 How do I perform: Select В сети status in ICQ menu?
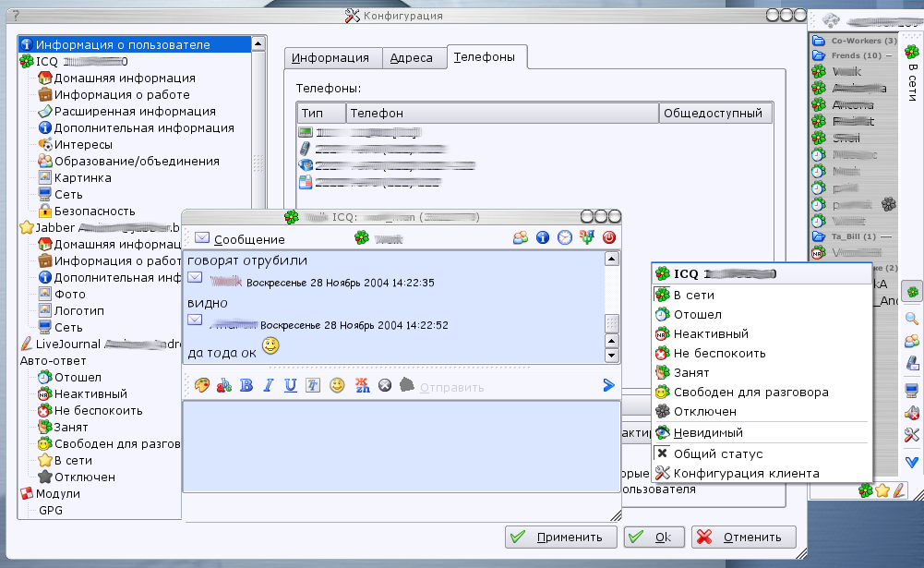(x=762, y=295)
